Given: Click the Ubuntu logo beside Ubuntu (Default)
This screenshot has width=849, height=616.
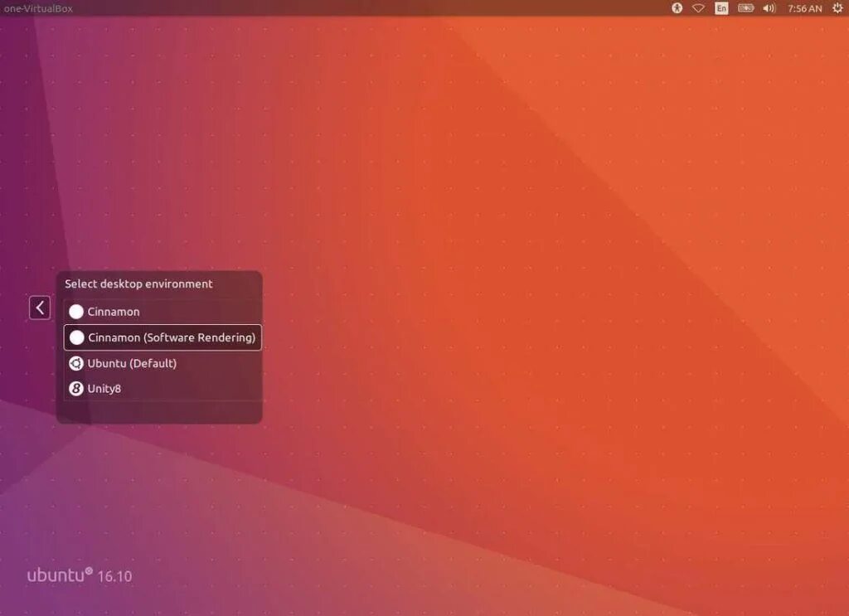Looking at the screenshot, I should [76, 363].
